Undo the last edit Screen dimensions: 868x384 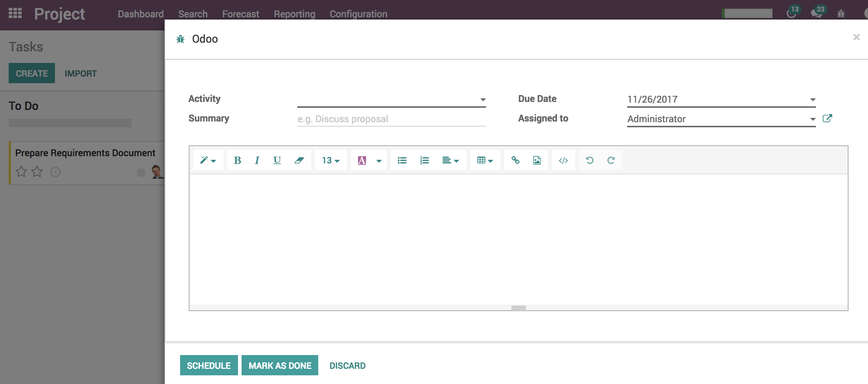tap(590, 160)
